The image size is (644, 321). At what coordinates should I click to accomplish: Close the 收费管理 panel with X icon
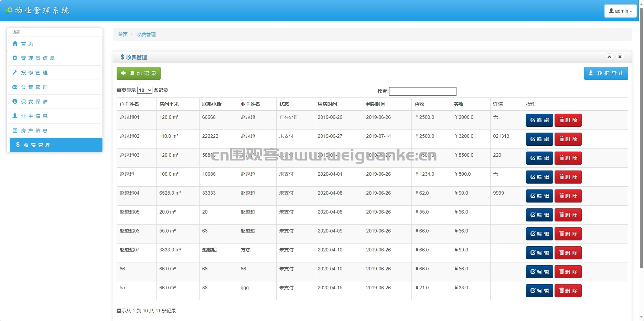click(x=620, y=57)
